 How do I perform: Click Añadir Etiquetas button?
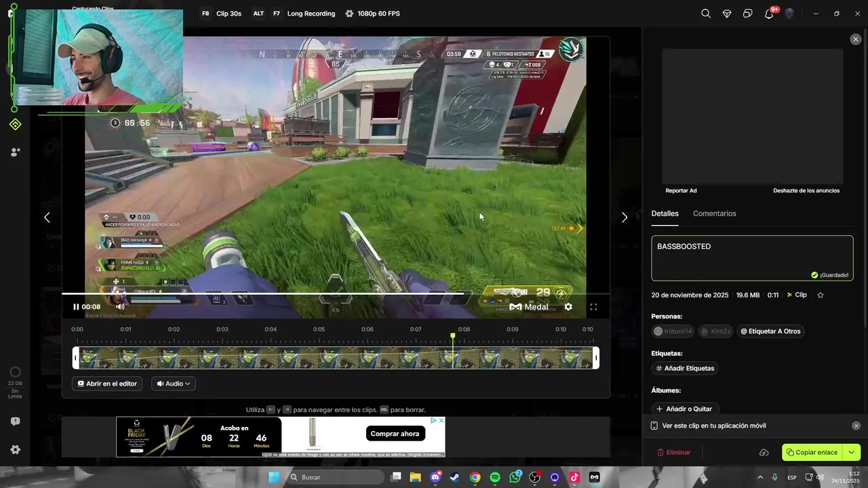(685, 368)
